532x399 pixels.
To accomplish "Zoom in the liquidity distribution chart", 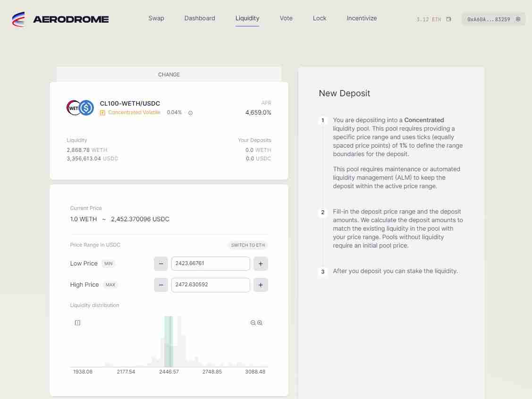I will 260,323.
